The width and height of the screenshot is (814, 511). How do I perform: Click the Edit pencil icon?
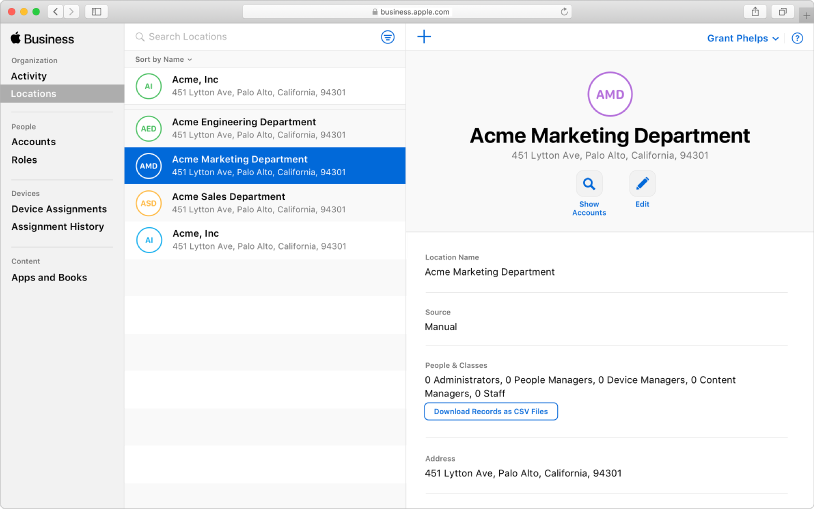click(642, 183)
